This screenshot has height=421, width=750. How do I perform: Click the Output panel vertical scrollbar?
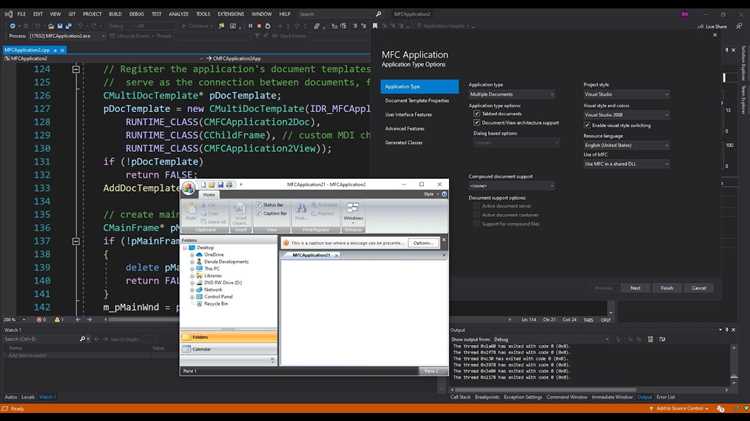pos(734,365)
